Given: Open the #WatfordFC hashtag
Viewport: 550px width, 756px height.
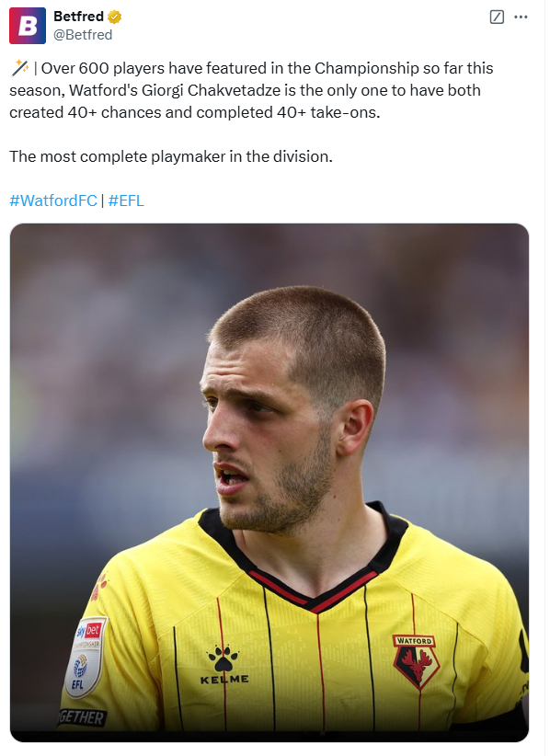Looking at the screenshot, I should pos(53,200).
